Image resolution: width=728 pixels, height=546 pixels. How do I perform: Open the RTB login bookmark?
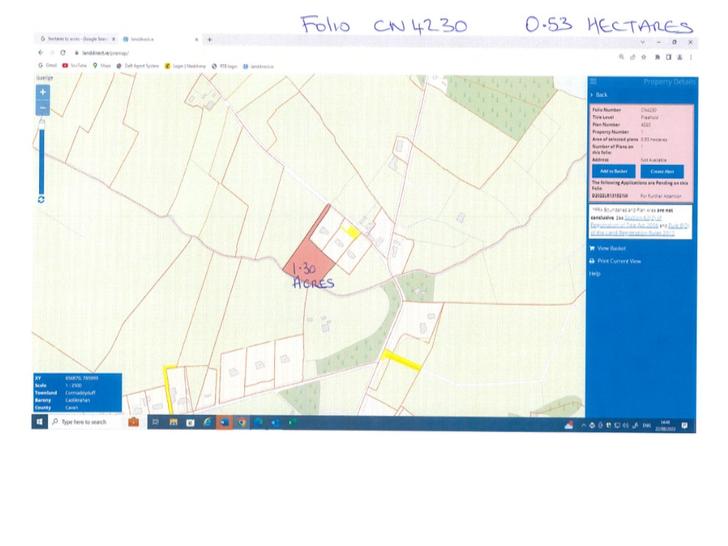pyautogui.click(x=224, y=66)
